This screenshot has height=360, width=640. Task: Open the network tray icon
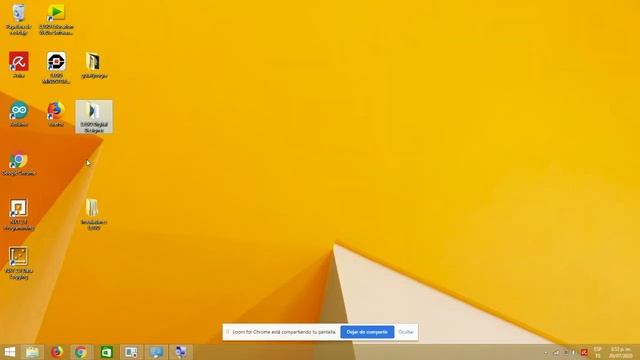556,352
